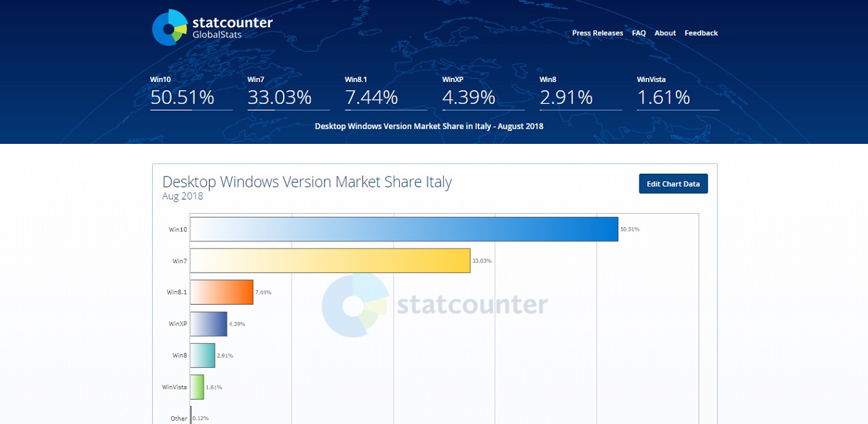Open the Press Releases link
Image resolution: width=868 pixels, height=424 pixels.
pos(597,33)
